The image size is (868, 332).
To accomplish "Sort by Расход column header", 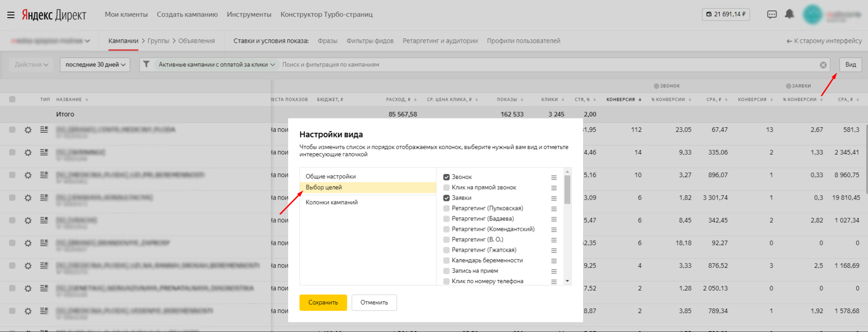I will click(x=401, y=99).
